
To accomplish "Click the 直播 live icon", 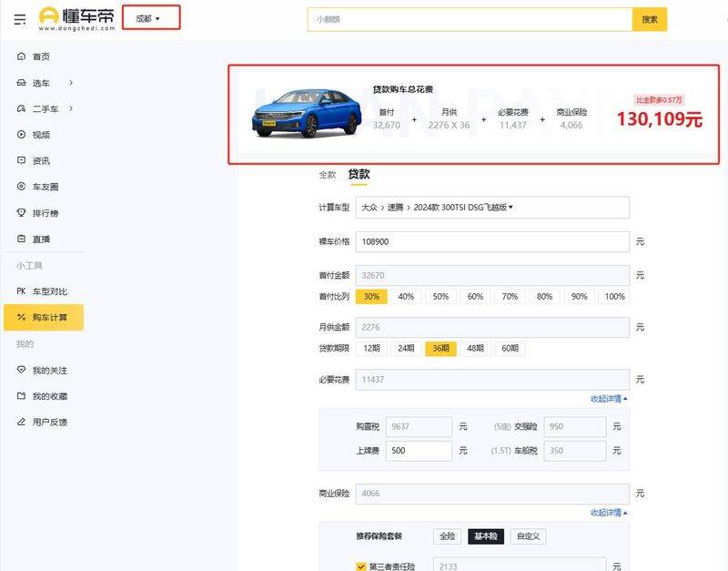I will [21, 239].
